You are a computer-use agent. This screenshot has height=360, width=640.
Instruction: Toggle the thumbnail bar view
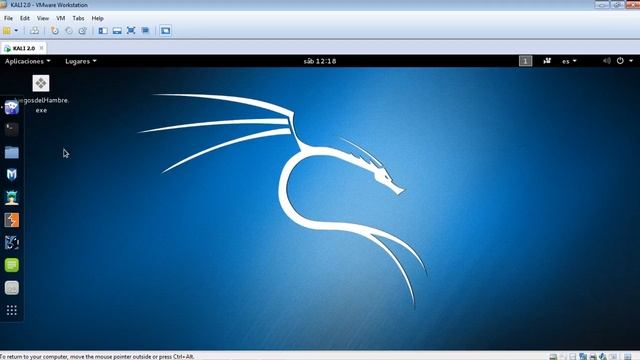coord(117,31)
